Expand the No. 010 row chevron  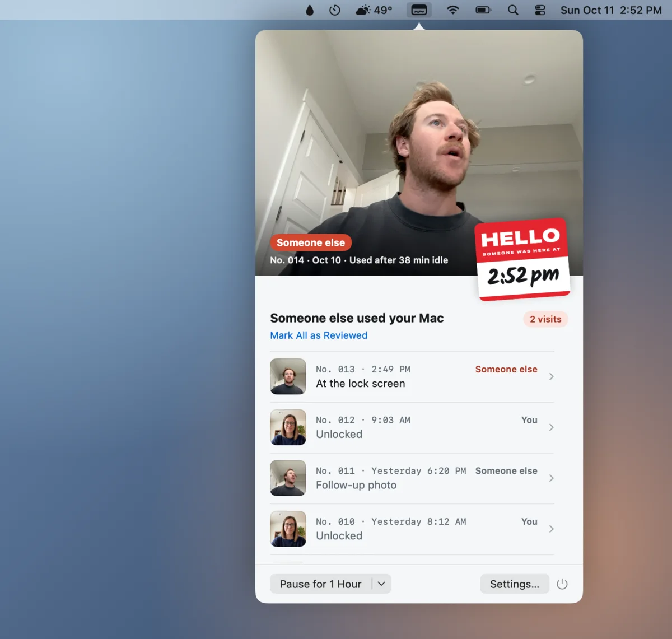tap(552, 529)
